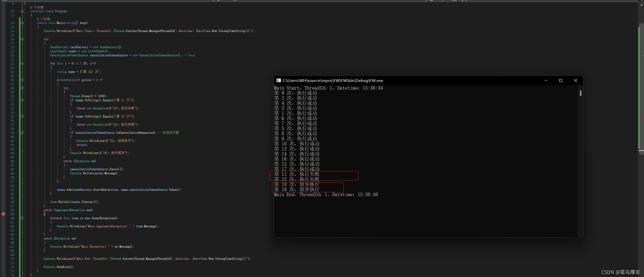Click the string name assignment line

pos(79,72)
